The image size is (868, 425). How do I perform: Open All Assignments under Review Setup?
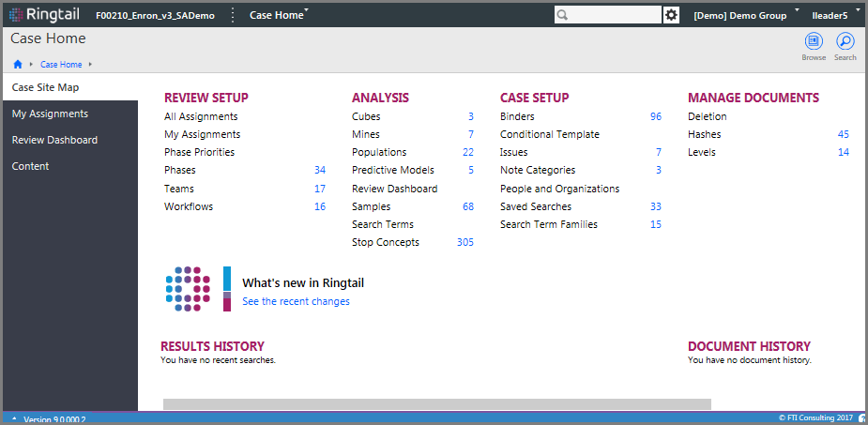pos(201,116)
